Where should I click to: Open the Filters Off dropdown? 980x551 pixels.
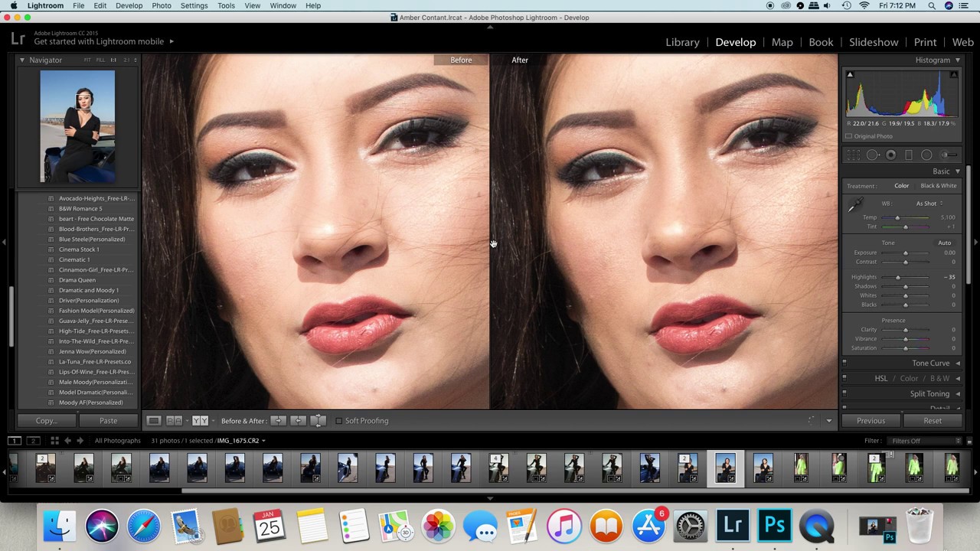tap(924, 441)
